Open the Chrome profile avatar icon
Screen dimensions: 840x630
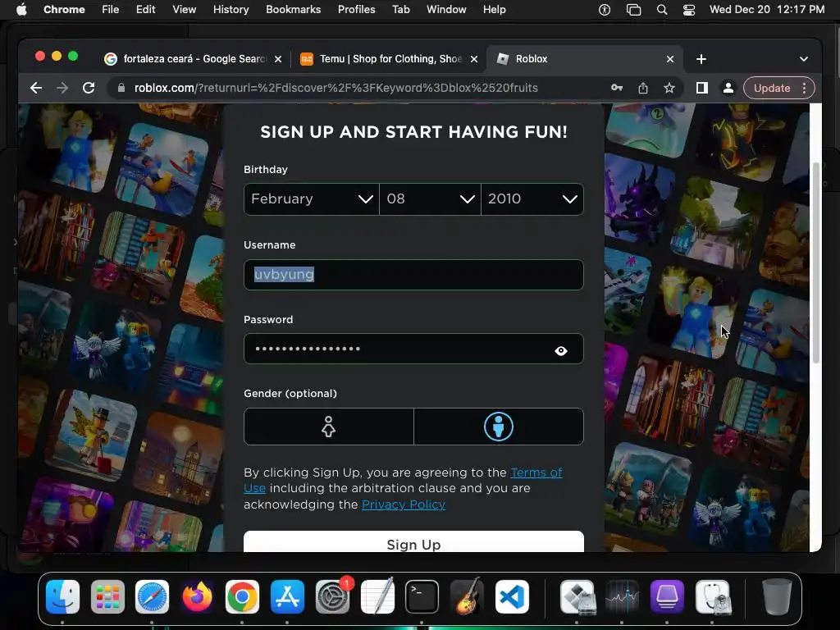[728, 88]
